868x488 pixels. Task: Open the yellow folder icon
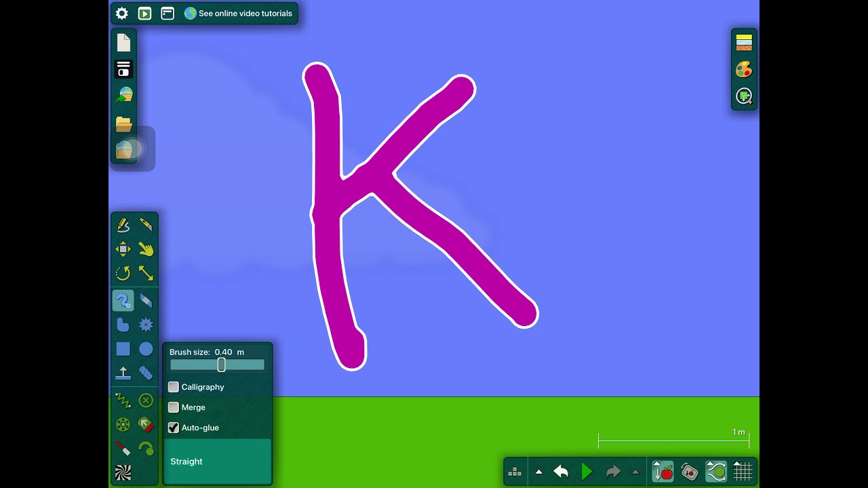pyautogui.click(x=123, y=123)
